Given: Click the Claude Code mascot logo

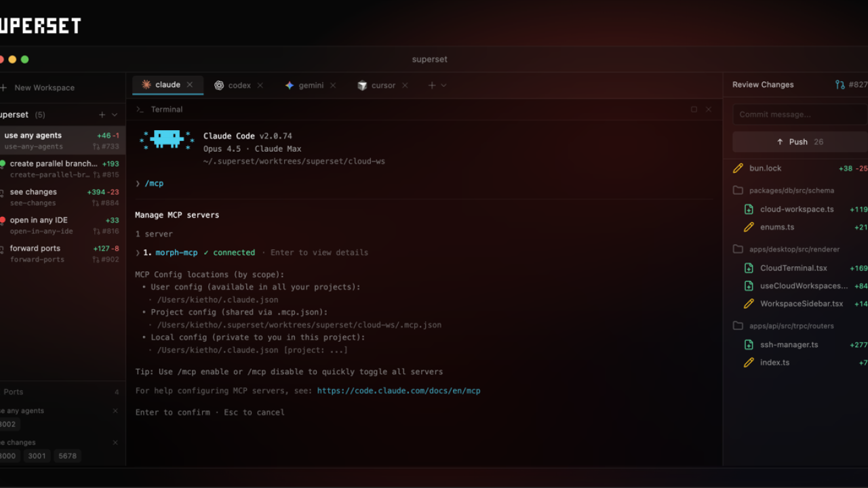Looking at the screenshot, I should point(167,139).
